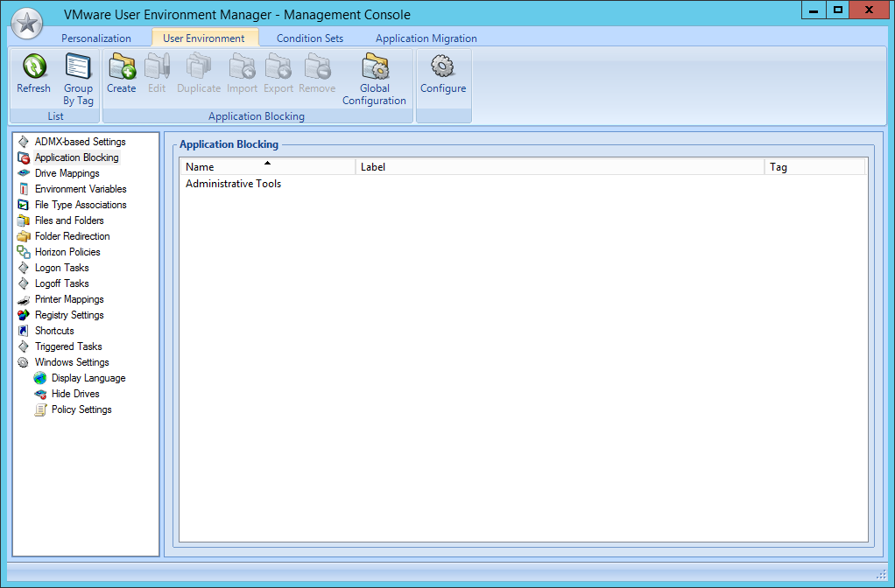This screenshot has height=588, width=895.
Task: Click the Files and Folders icon
Action: [x=24, y=220]
